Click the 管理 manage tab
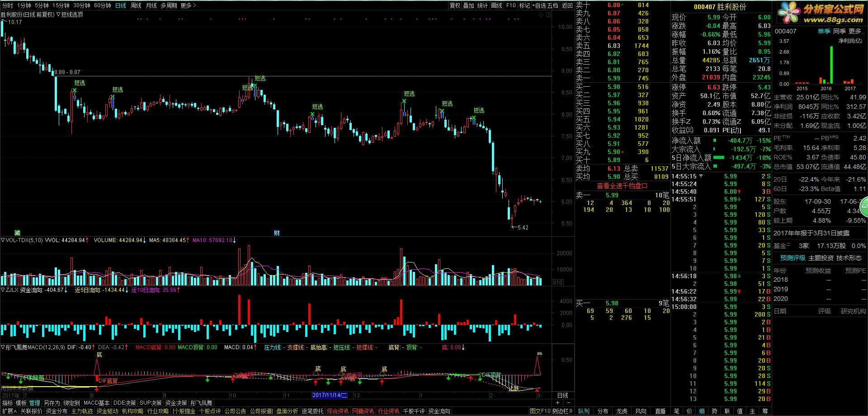The height and width of the screenshot is (416, 868). pos(35,403)
